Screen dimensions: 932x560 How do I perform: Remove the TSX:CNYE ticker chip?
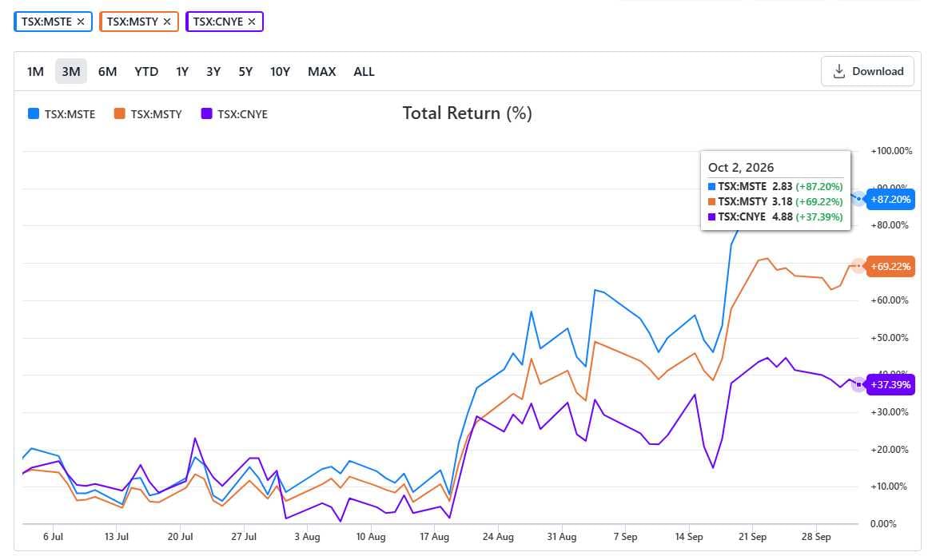pos(252,22)
